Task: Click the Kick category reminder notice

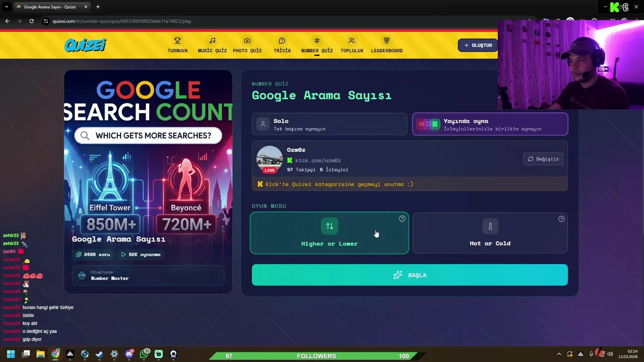Action: (410, 184)
